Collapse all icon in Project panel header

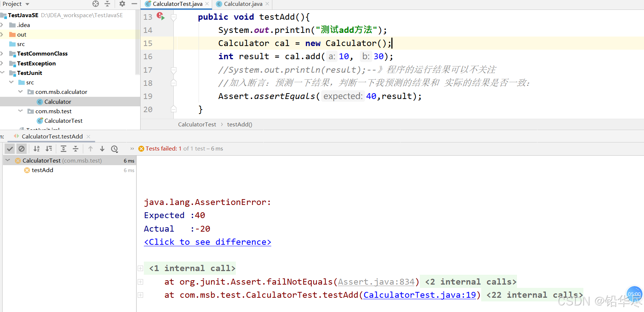point(107,4)
